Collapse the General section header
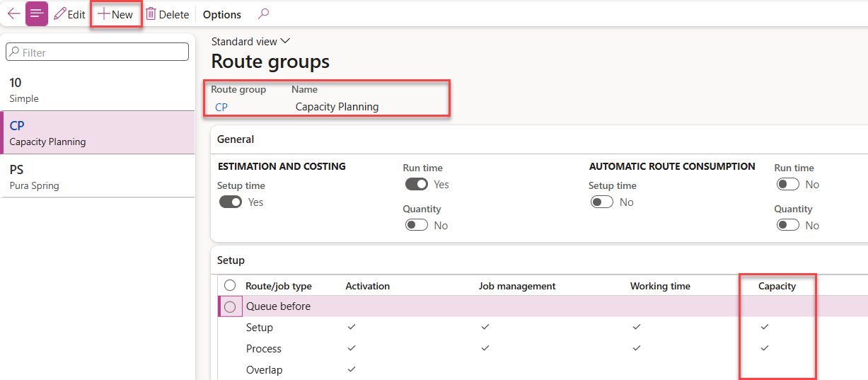Screen dimensions: 868x380 tap(539, 139)
